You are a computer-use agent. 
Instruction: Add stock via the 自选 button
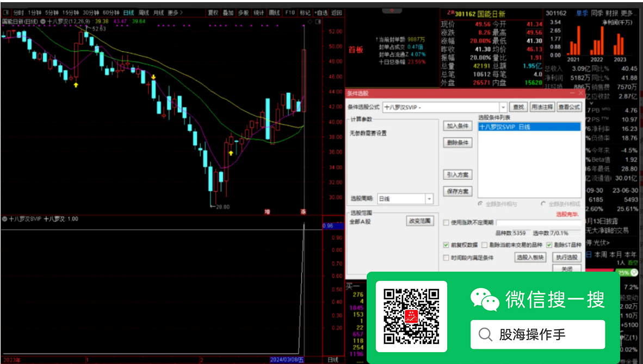[321, 12]
